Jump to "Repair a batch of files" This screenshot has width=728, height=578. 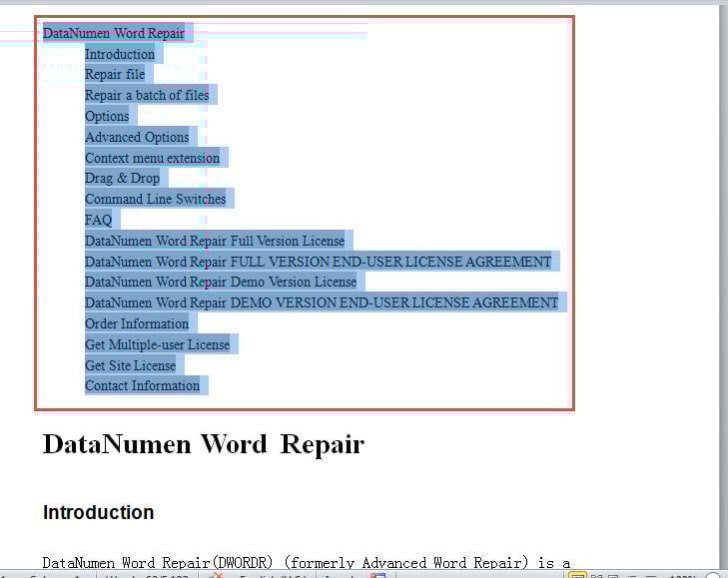pyautogui.click(x=147, y=96)
